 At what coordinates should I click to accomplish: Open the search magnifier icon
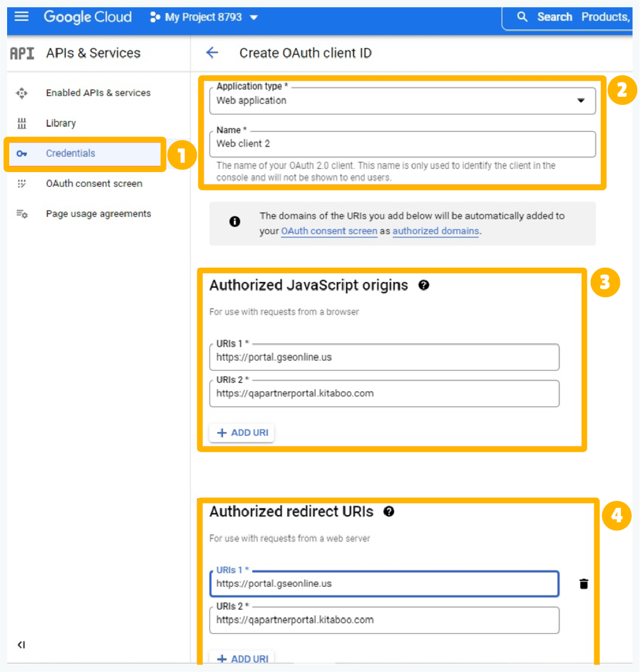(522, 17)
